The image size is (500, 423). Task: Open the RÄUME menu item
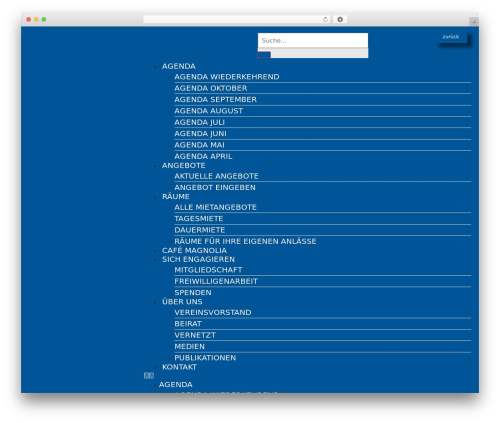coord(176,197)
